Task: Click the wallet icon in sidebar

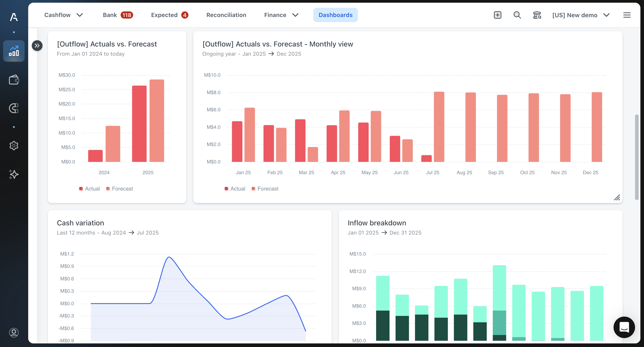Action: pos(14,80)
